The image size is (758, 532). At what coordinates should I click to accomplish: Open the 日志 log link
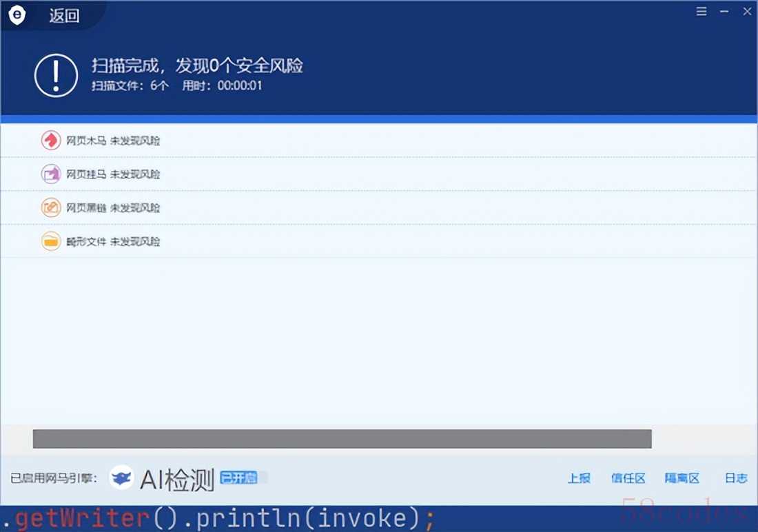[736, 478]
